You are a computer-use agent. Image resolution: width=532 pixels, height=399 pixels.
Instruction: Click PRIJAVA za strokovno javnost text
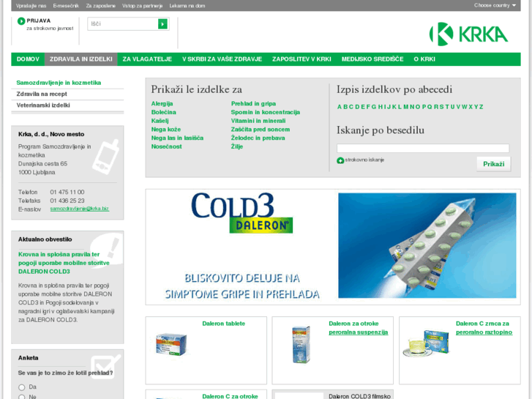coord(50,24)
